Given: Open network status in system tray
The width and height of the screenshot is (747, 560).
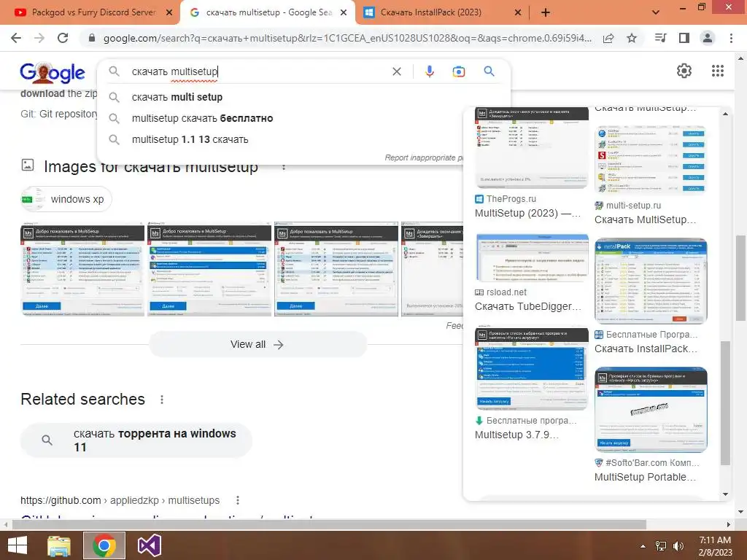Looking at the screenshot, I should [661, 545].
